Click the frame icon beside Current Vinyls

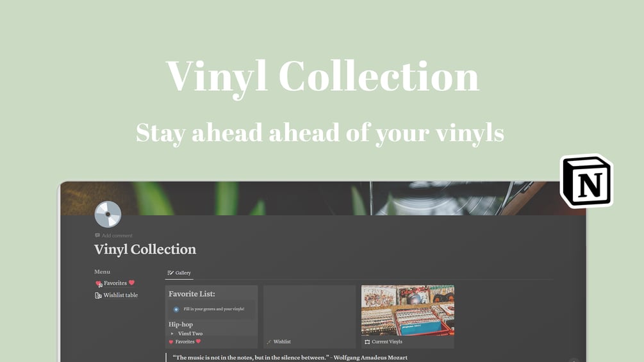[367, 341]
